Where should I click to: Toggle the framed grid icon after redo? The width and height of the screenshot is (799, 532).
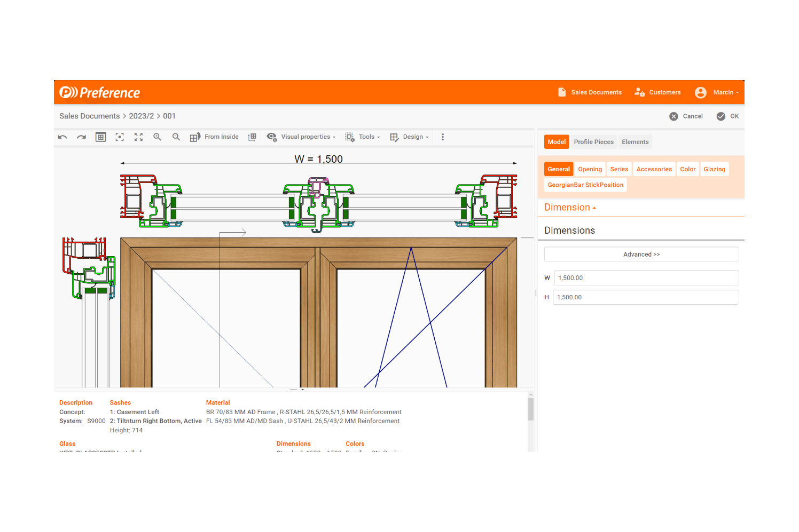click(100, 137)
